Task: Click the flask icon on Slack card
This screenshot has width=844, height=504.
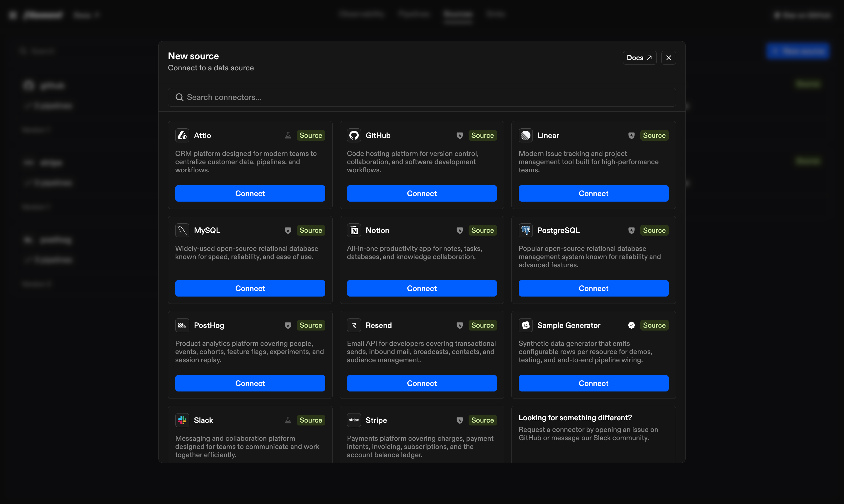Action: pos(288,420)
